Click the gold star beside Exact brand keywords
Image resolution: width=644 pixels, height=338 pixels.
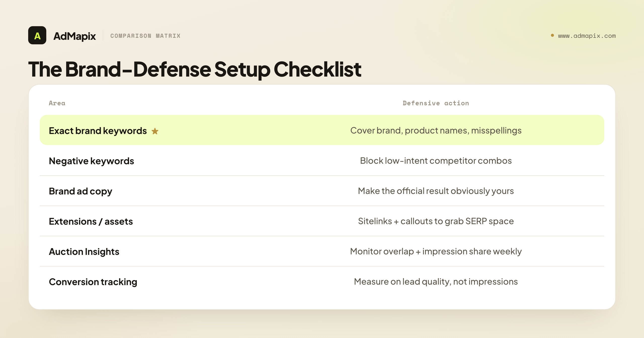155,131
